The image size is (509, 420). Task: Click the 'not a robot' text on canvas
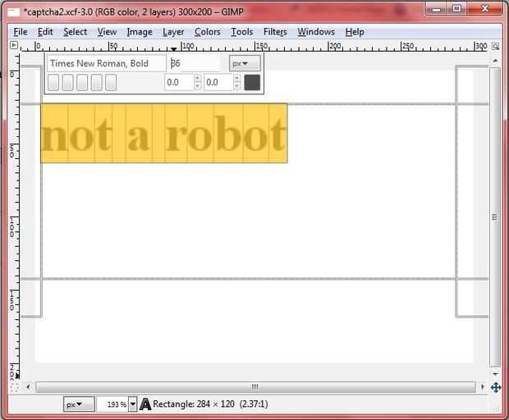pyautogui.click(x=164, y=134)
